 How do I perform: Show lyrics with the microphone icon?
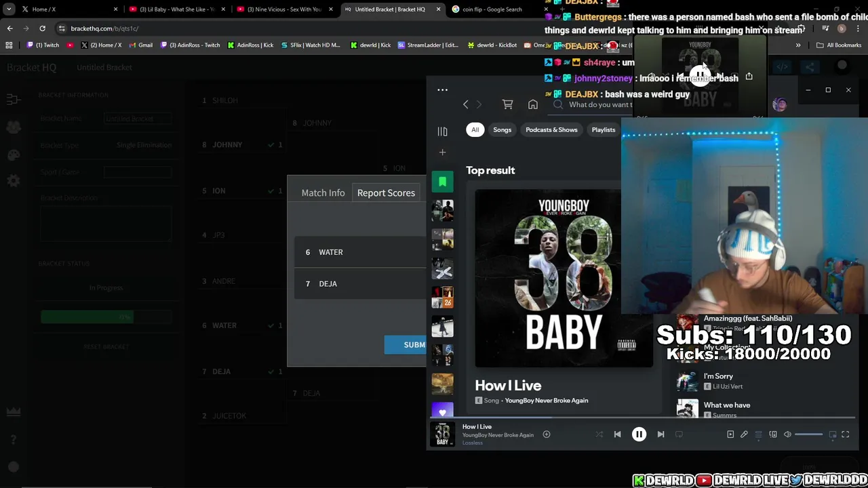pos(744,434)
